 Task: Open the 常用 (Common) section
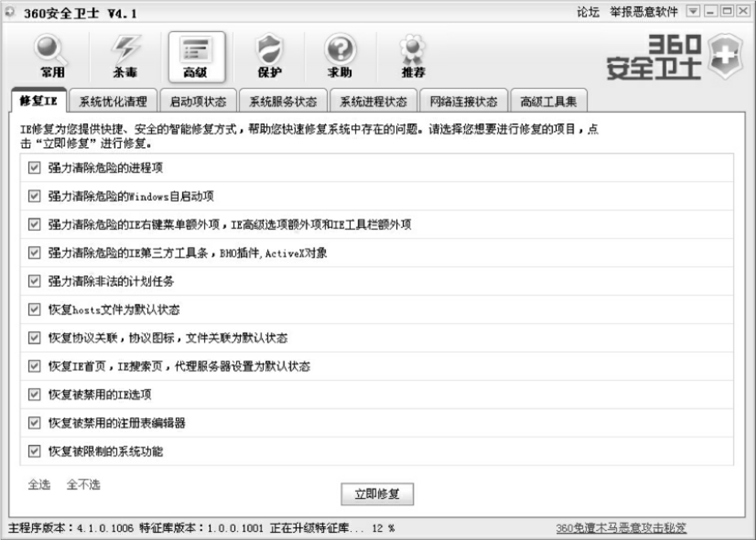(52, 57)
